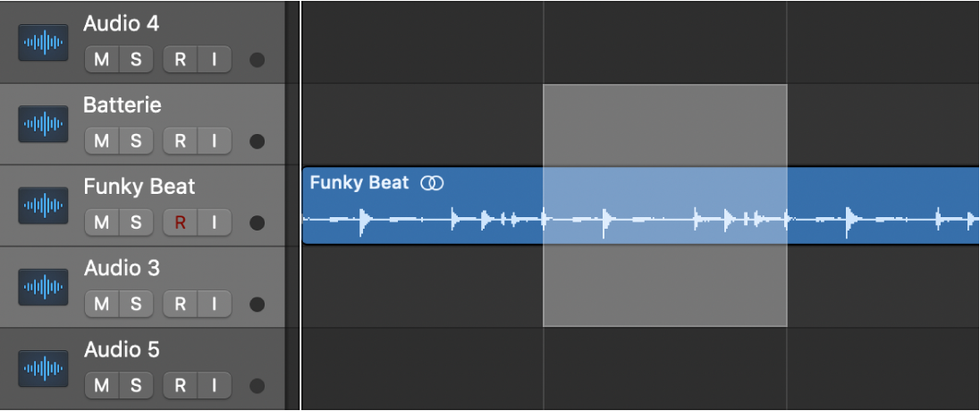Select the Audio 3 track by name
Image resolution: width=980 pixels, height=411 pixels.
[122, 268]
